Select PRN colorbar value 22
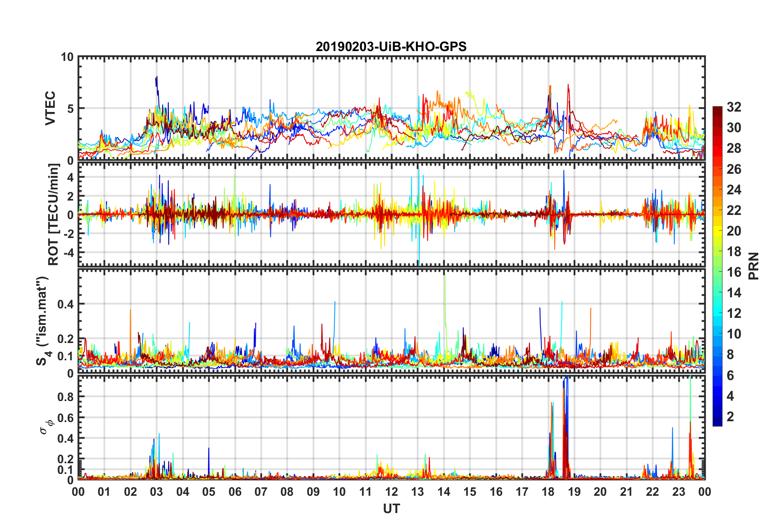Screen dimensions: 783x532 tap(734, 210)
